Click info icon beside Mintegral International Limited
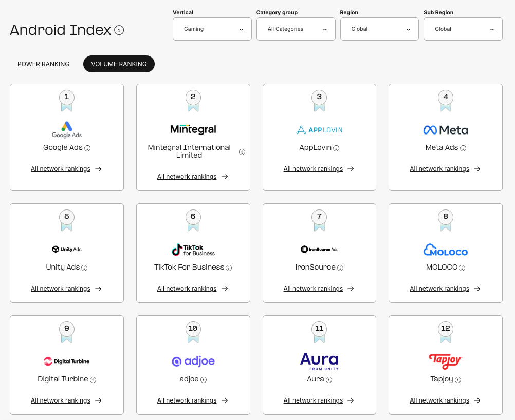 pyautogui.click(x=242, y=152)
